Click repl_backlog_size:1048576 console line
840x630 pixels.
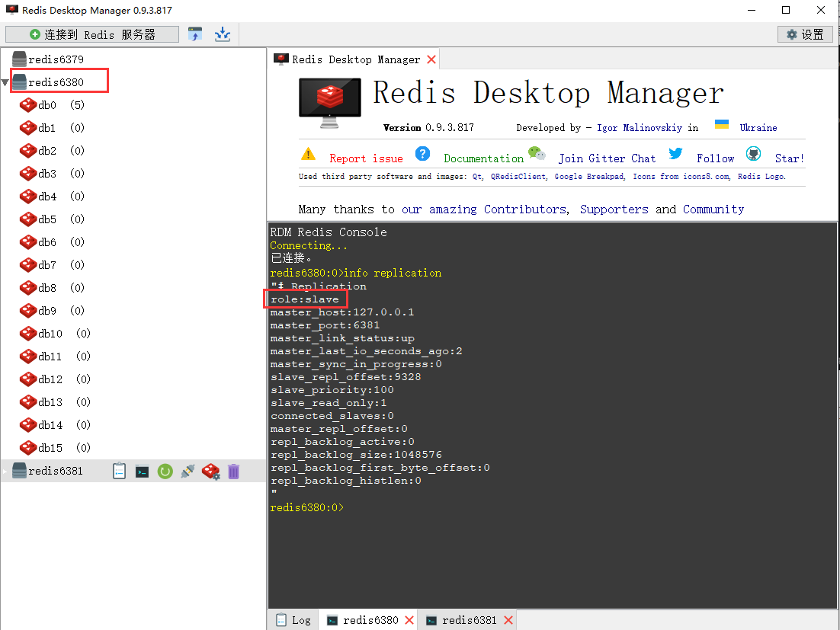point(356,455)
